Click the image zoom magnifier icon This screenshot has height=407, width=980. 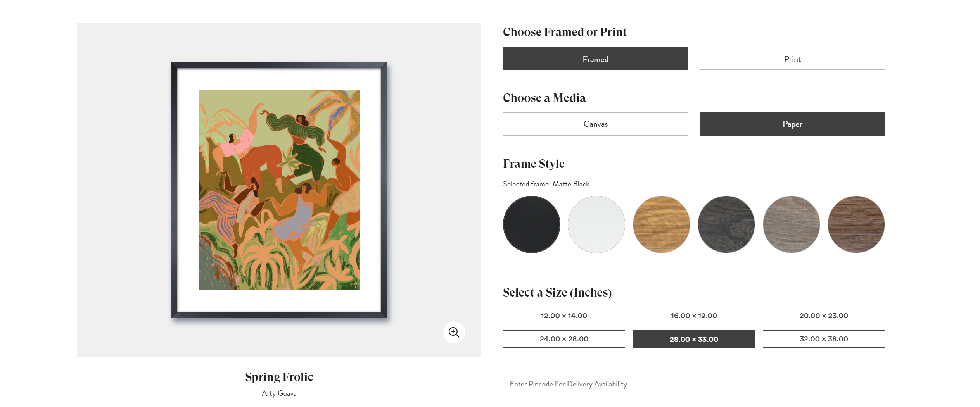[x=454, y=332]
